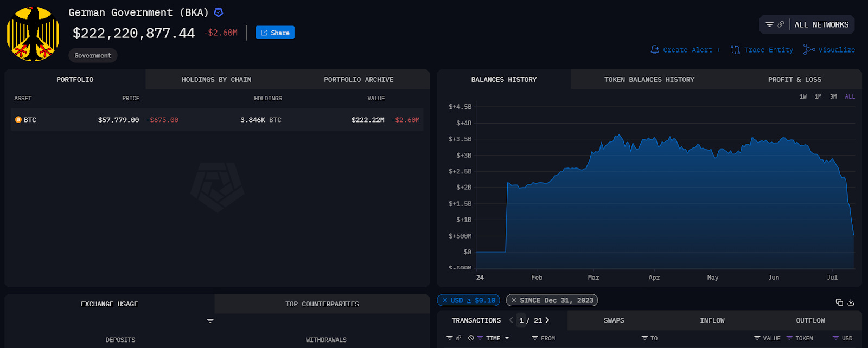Switch to the SWAPS tab
This screenshot has height=348, width=868.
[614, 320]
